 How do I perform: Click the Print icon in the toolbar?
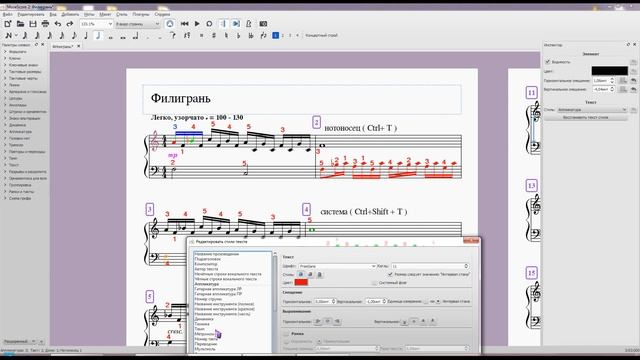coord(45,24)
